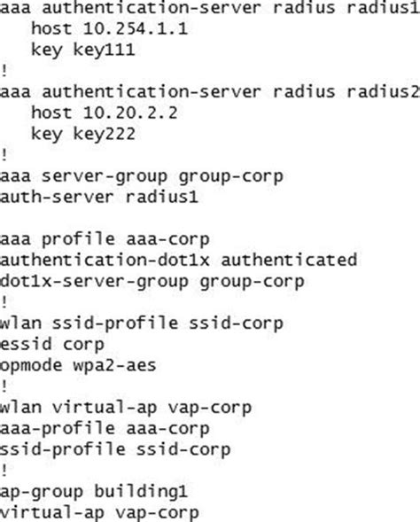Viewport: 420px width, 522px height.
Task: Click the virtual-ap vap-corp line
Action: tap(99, 513)
